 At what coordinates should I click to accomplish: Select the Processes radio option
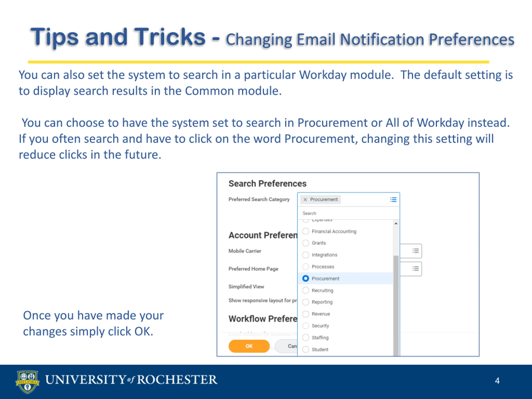click(305, 267)
